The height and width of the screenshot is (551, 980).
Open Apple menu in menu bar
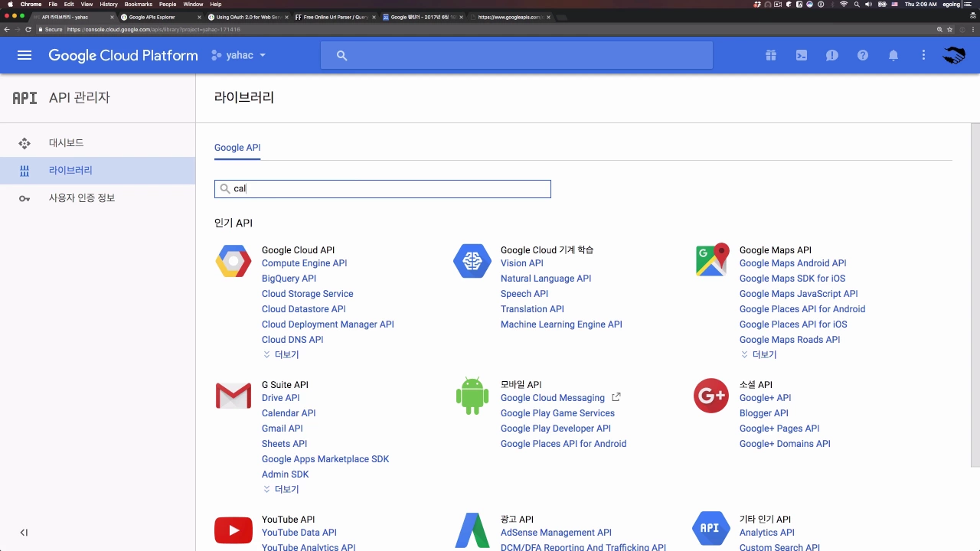click(11, 4)
